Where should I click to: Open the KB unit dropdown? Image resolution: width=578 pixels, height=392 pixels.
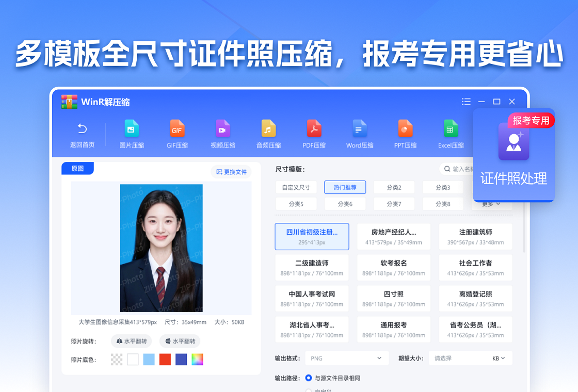point(499,358)
